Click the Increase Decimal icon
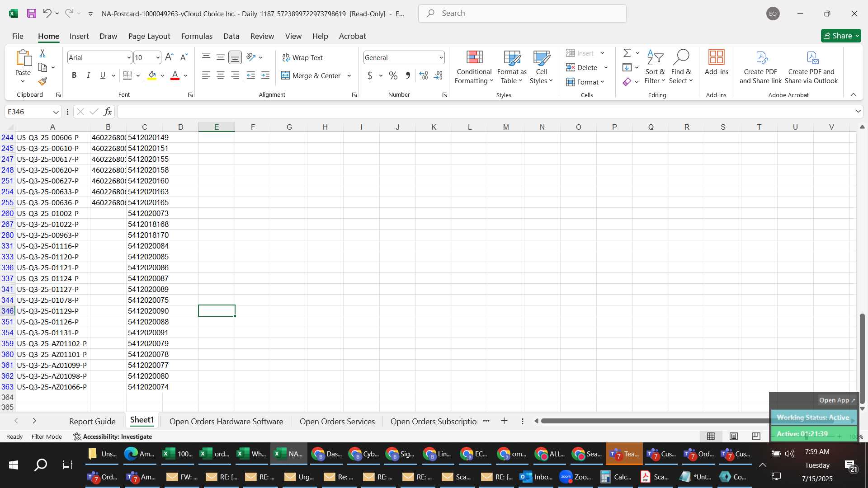The width and height of the screenshot is (868, 488). tap(424, 75)
